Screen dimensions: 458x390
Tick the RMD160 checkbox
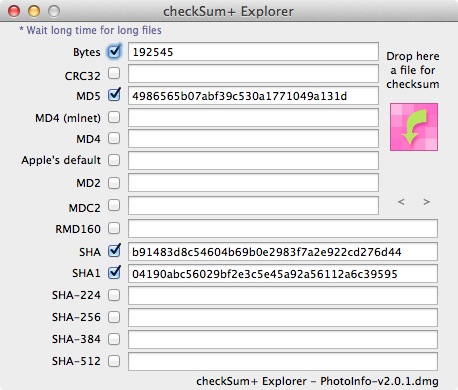click(x=114, y=228)
